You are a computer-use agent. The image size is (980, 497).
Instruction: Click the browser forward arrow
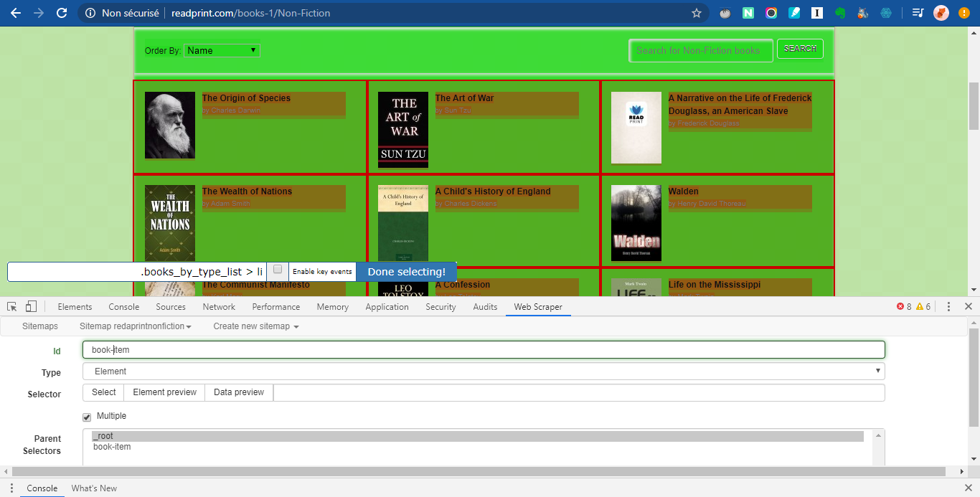[x=38, y=13]
